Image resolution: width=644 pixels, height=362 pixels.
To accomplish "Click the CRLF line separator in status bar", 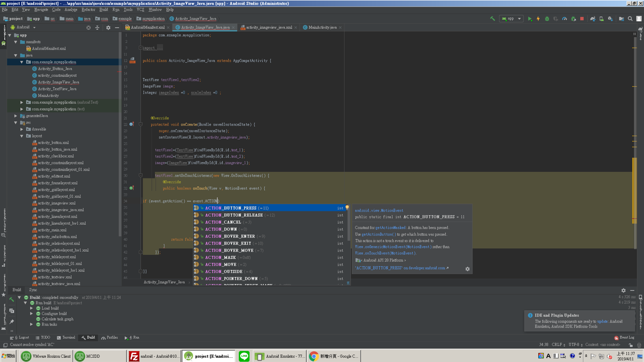I will [558, 345].
